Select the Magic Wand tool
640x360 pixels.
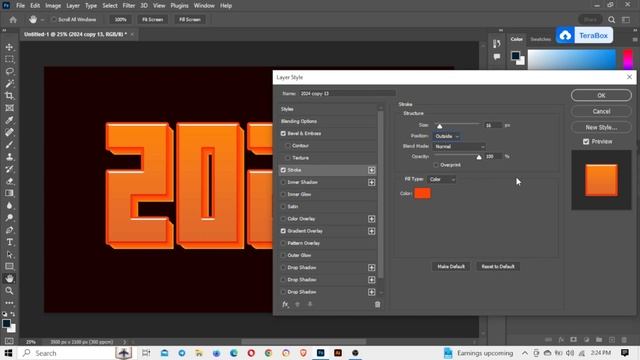click(9, 84)
